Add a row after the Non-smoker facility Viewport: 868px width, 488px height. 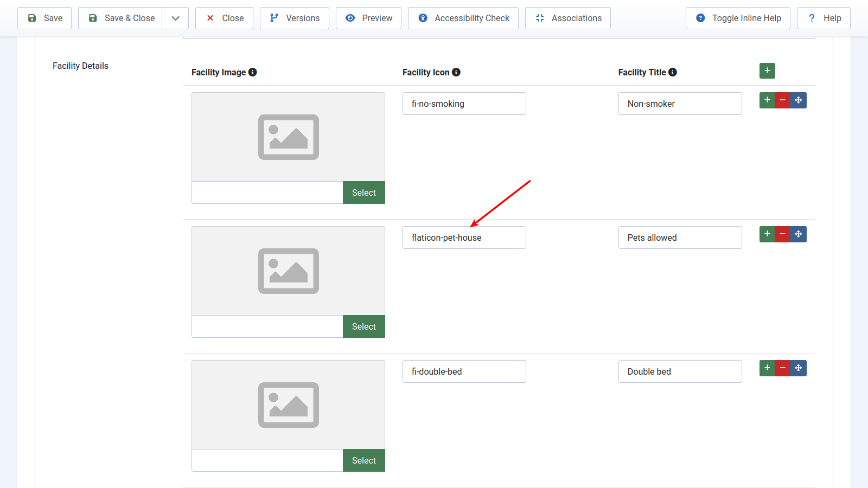click(x=767, y=100)
